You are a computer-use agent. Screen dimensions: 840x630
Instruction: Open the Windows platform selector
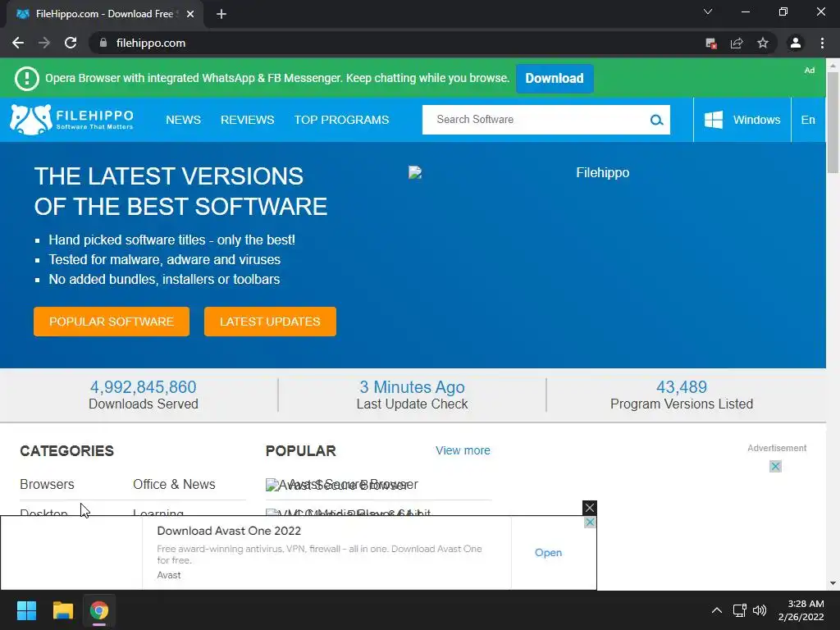(x=742, y=120)
